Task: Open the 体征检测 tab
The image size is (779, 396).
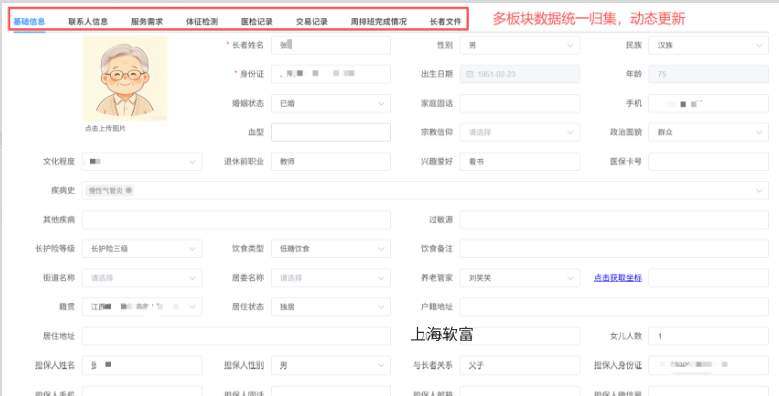Action: [202, 21]
